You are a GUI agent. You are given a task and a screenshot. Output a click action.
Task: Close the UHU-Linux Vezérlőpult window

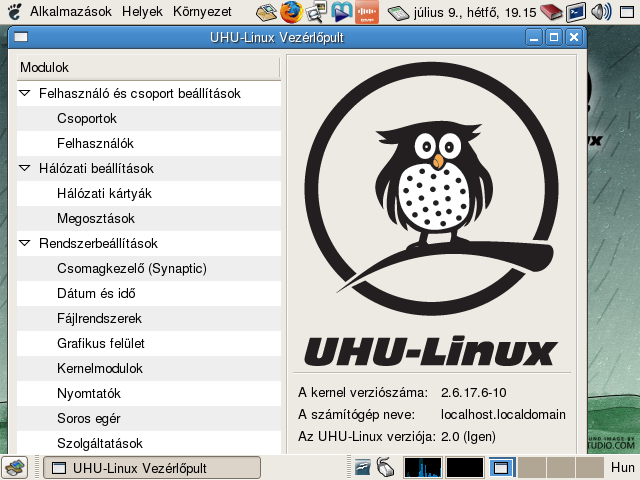pyautogui.click(x=574, y=38)
